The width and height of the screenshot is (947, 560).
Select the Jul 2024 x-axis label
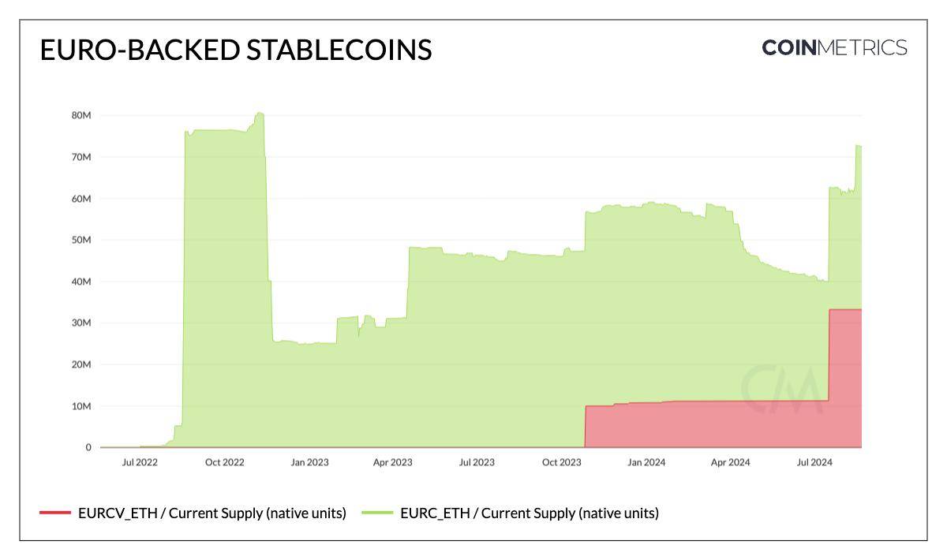(x=814, y=462)
